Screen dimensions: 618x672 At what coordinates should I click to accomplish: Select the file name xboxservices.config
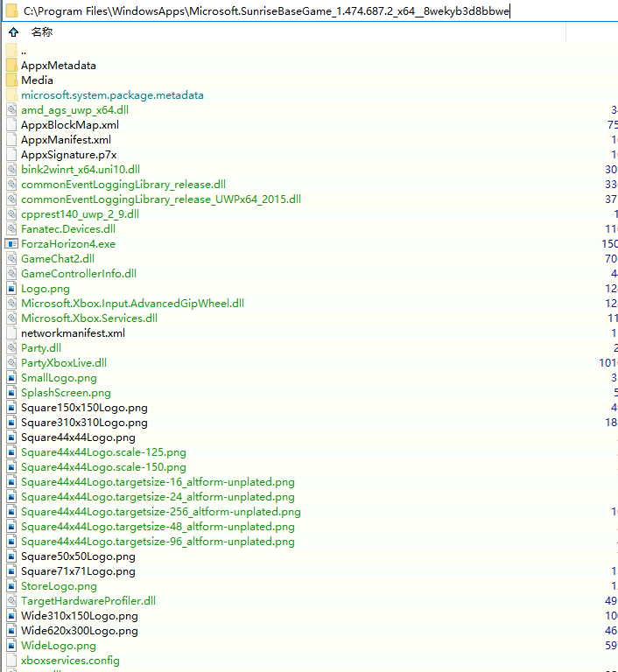(70, 661)
